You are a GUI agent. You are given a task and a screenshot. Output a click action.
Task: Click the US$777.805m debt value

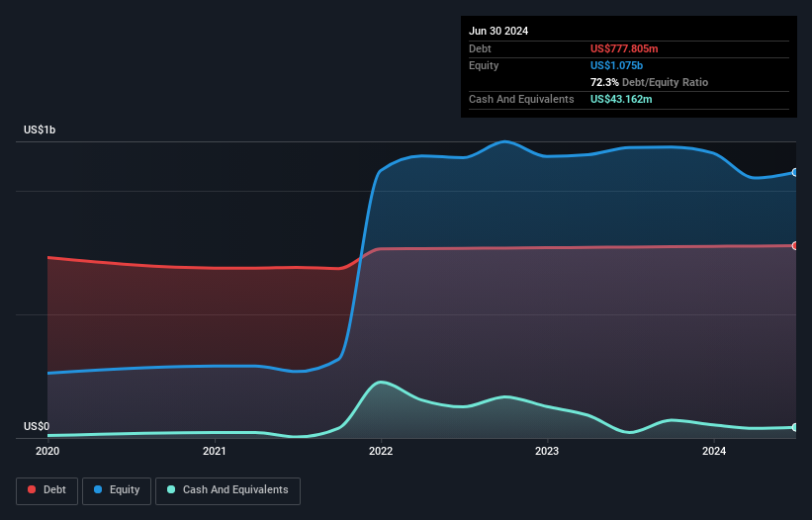tap(624, 48)
